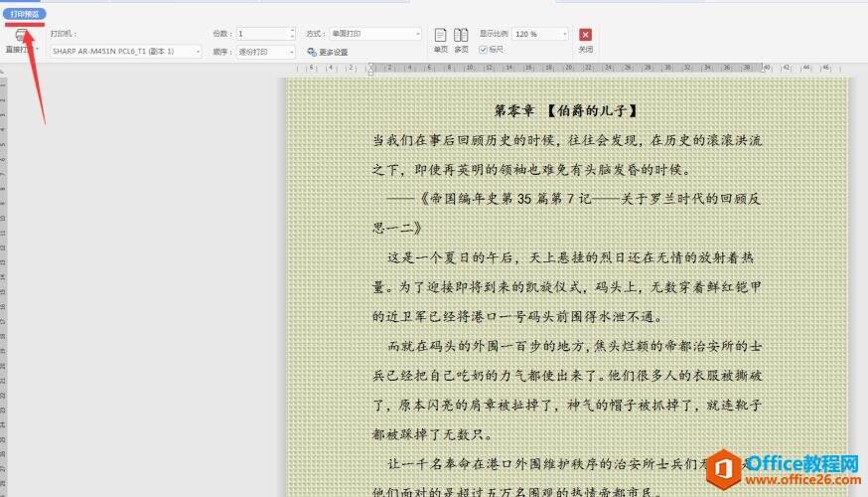Toggle the ruler checkbox

[484, 48]
